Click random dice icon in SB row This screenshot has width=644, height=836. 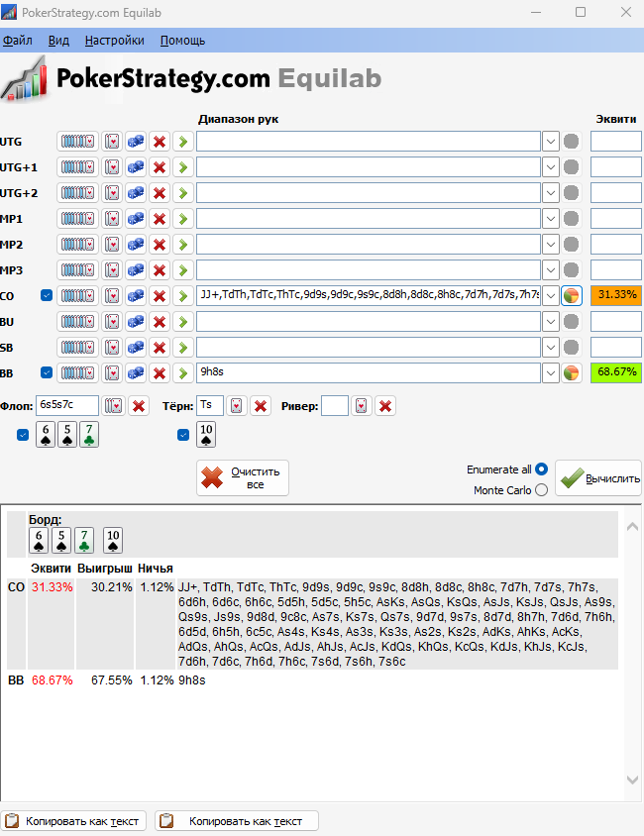coord(136,347)
